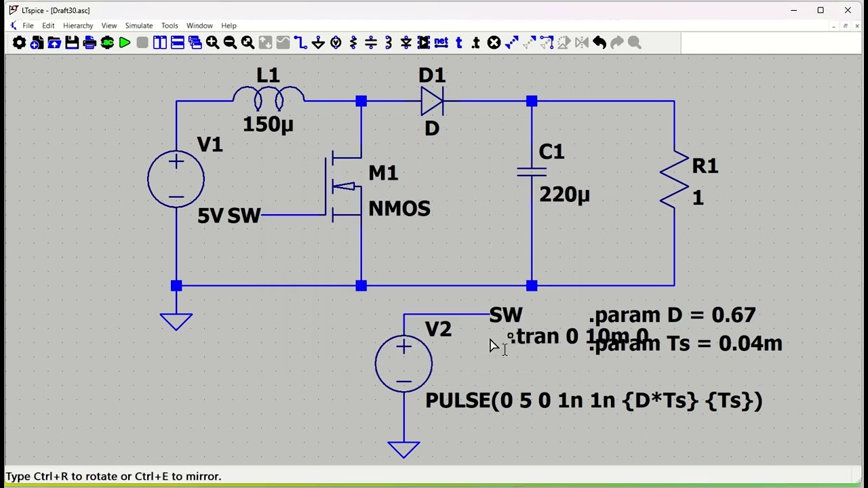Open the Settings gear in toolbar
868x488 pixels.
coord(19,43)
